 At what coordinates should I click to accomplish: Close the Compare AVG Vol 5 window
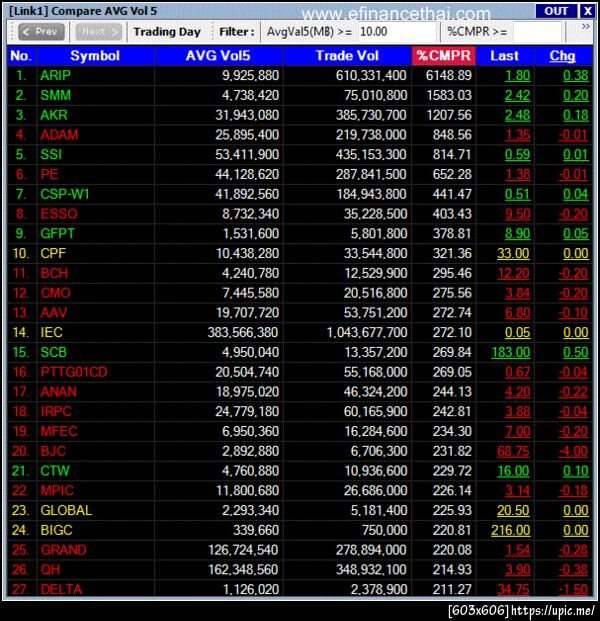(x=587, y=11)
